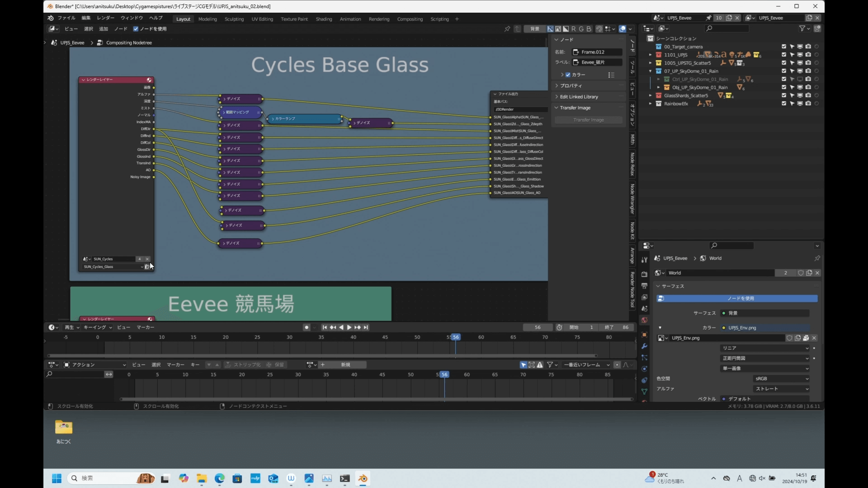This screenshot has height=488, width=868.
Task: Open outliner filter funnel icon
Action: click(802, 28)
